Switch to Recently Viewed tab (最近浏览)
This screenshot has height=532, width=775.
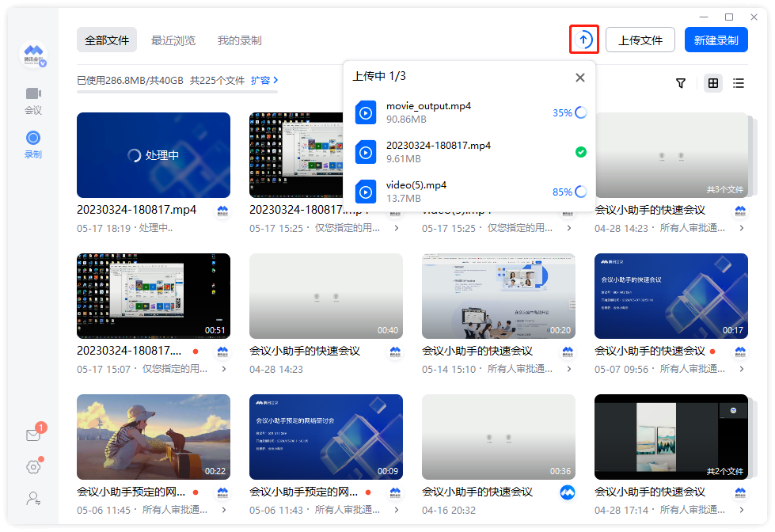173,40
